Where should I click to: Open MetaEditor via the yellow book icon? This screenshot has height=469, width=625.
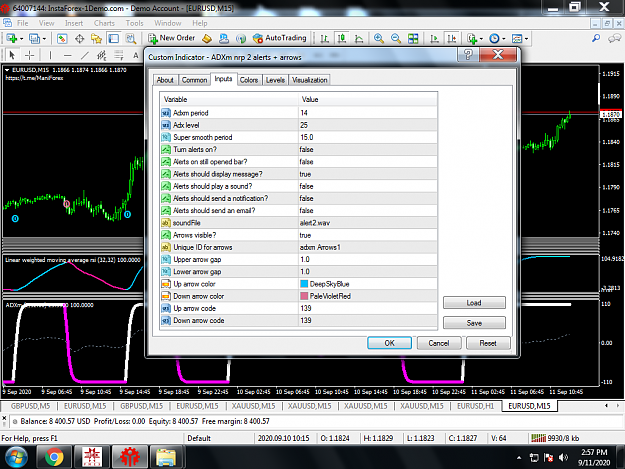[x=206, y=39]
